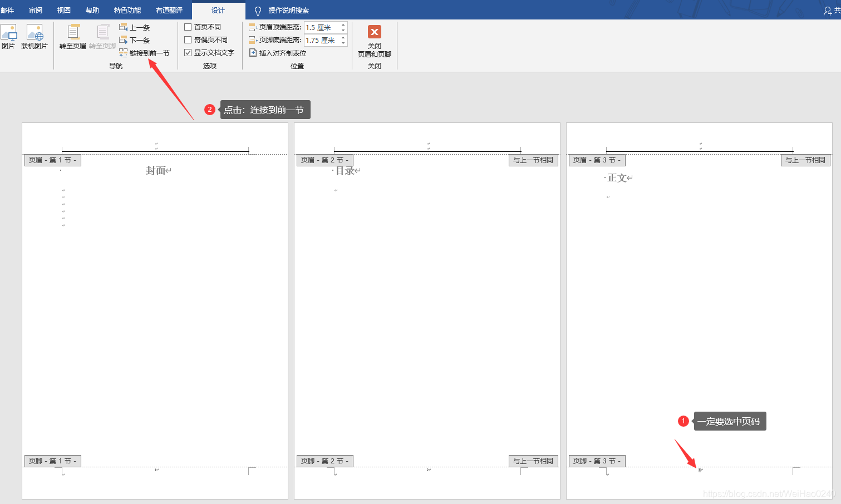Select the page number in section 3 footer
The height and width of the screenshot is (504, 841).
700,470
